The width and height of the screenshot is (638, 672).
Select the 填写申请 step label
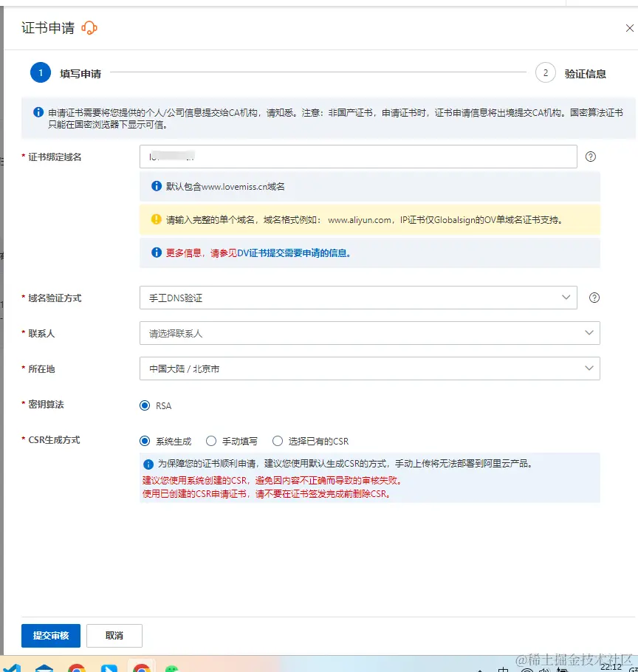point(80,74)
